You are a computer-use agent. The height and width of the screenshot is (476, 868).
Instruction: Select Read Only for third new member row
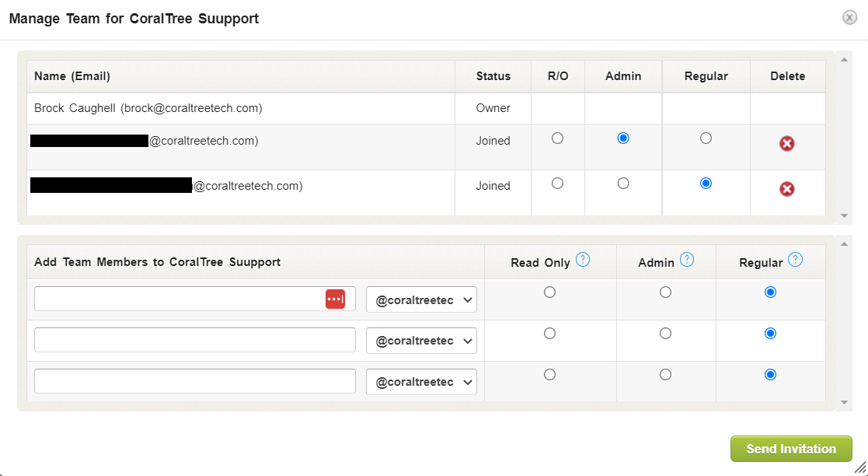(x=550, y=375)
